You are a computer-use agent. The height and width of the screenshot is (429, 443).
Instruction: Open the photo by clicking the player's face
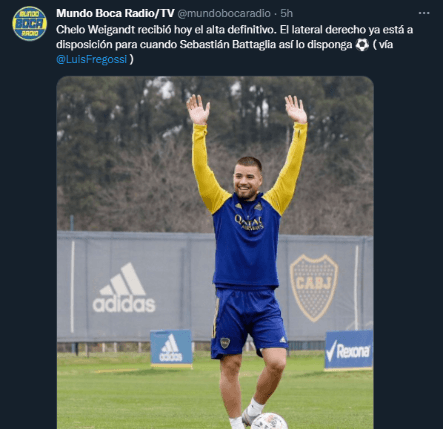point(247,179)
